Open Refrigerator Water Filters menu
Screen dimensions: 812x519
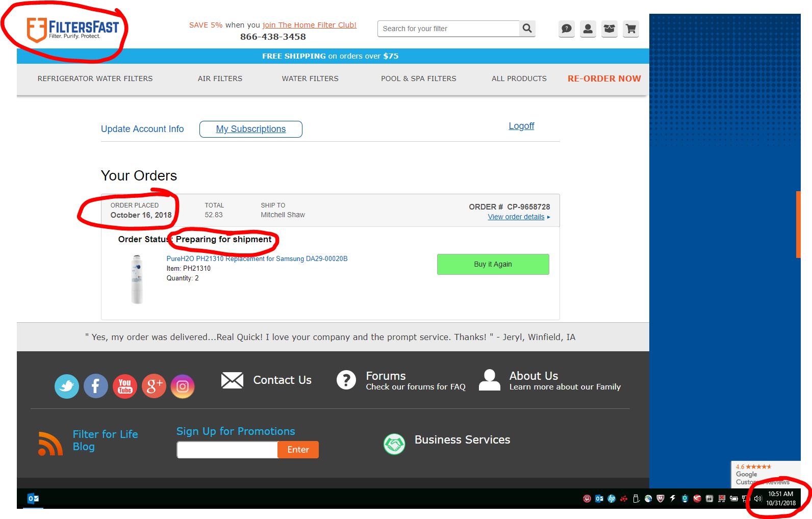point(95,79)
